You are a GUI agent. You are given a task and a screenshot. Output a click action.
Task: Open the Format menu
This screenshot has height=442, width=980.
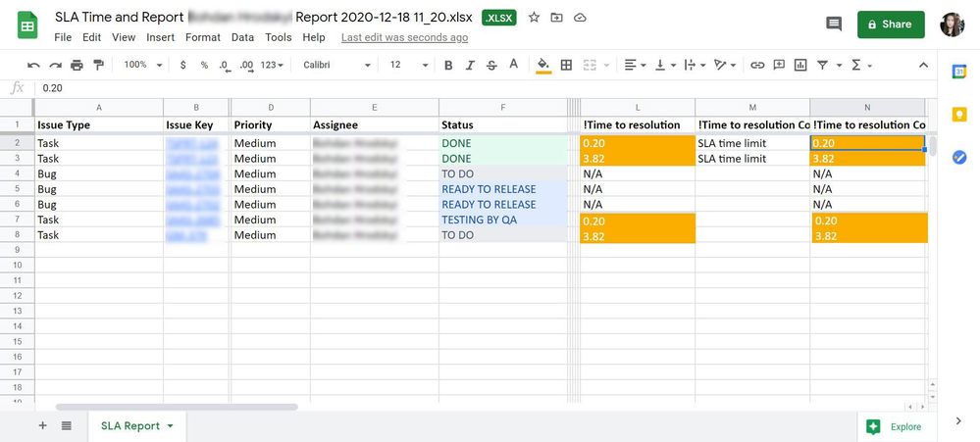pos(203,37)
